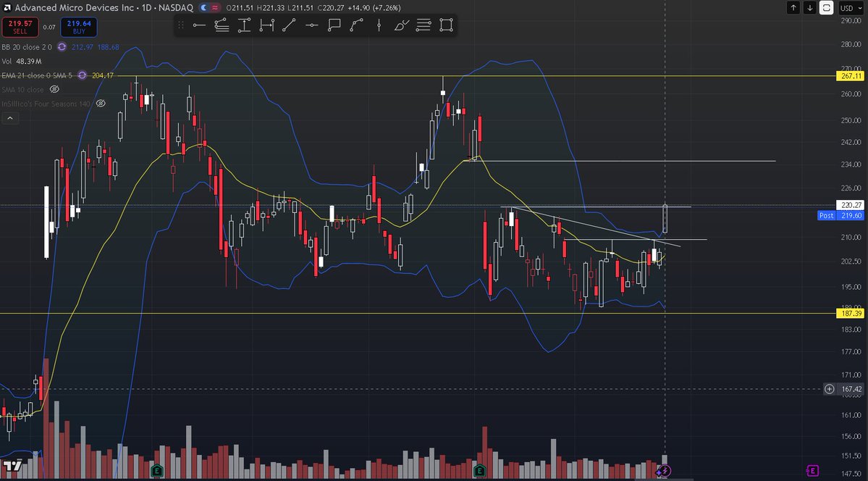Select the brush drawing tool
This screenshot has width=868, height=481.
[x=401, y=25]
